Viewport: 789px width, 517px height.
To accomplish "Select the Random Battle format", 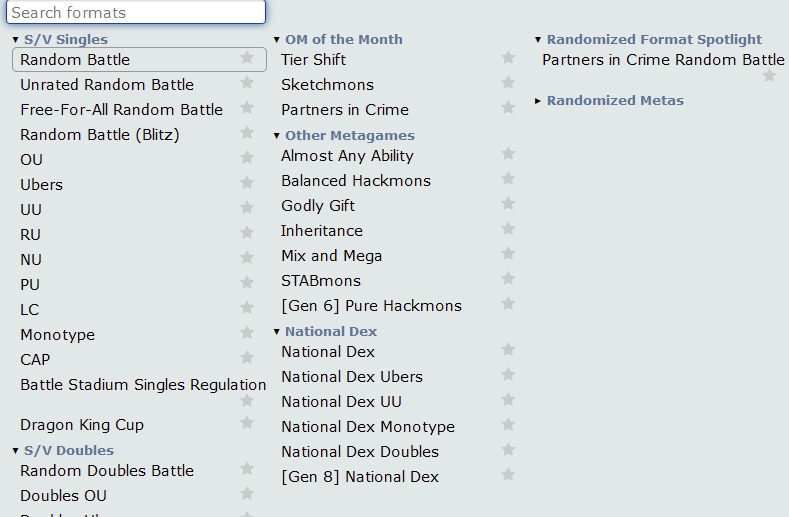I will click(139, 59).
